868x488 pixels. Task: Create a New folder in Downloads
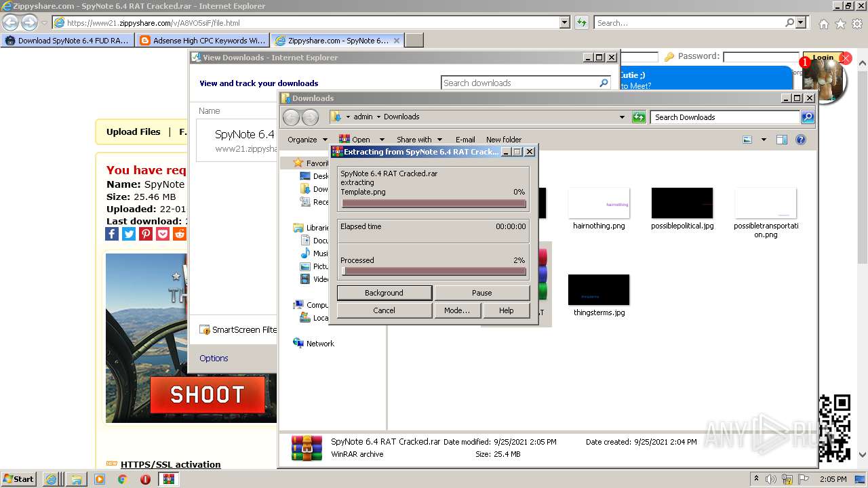(x=504, y=140)
